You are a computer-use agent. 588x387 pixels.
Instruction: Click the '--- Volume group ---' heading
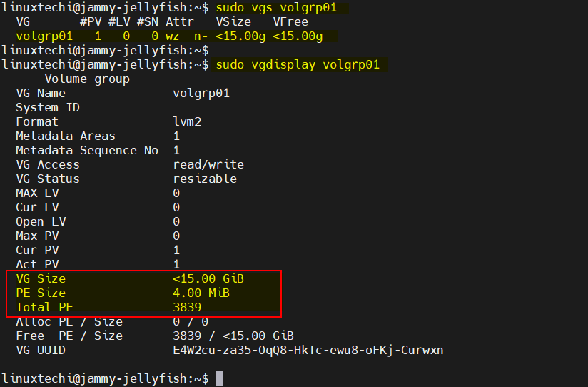coord(86,79)
